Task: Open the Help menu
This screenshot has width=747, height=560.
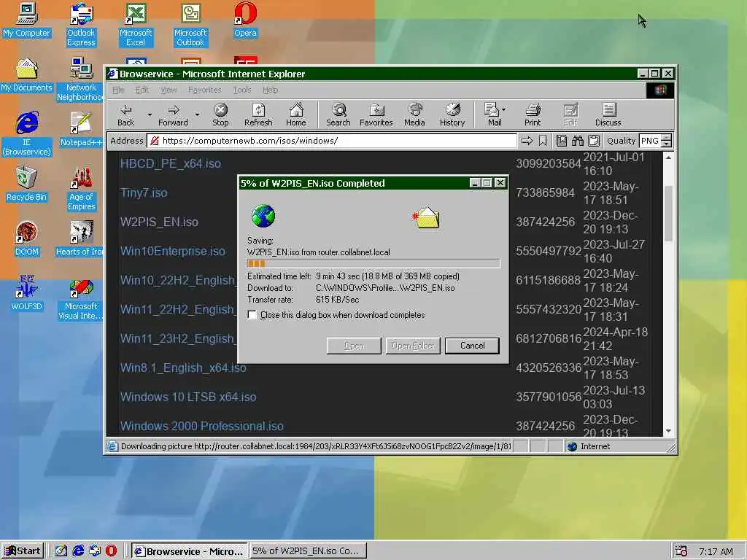Action: 270,90
